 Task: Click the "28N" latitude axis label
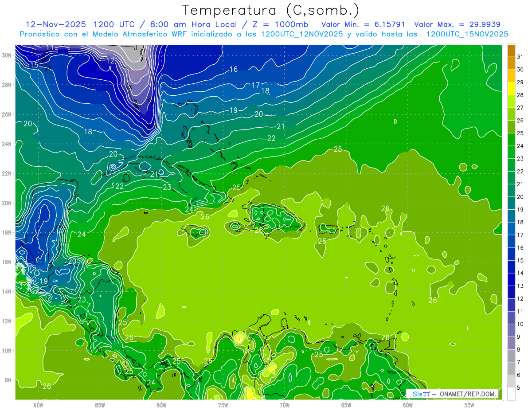[7, 85]
